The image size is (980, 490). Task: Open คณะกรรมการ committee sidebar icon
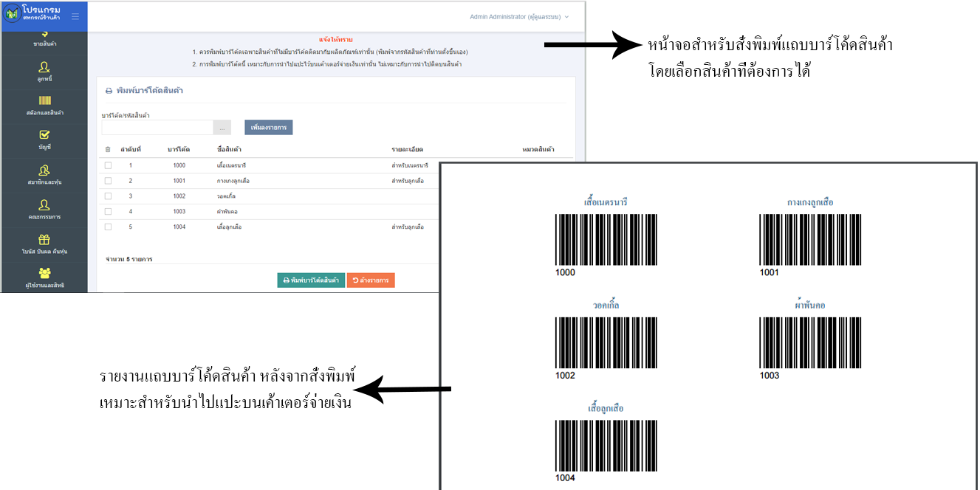[44, 204]
